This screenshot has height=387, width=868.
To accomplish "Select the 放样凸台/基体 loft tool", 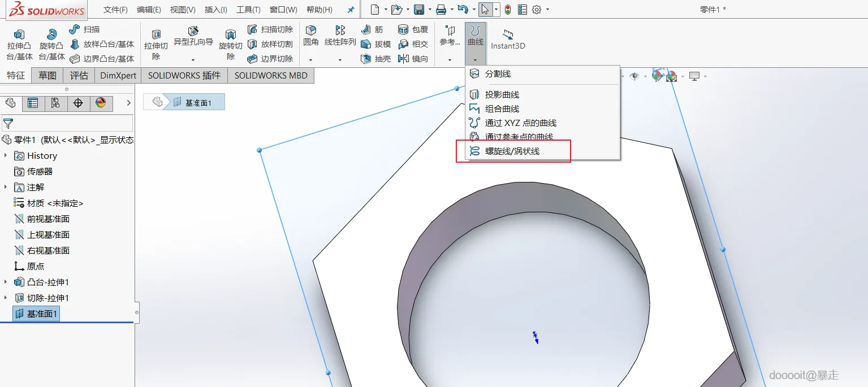I will pyautogui.click(x=102, y=44).
